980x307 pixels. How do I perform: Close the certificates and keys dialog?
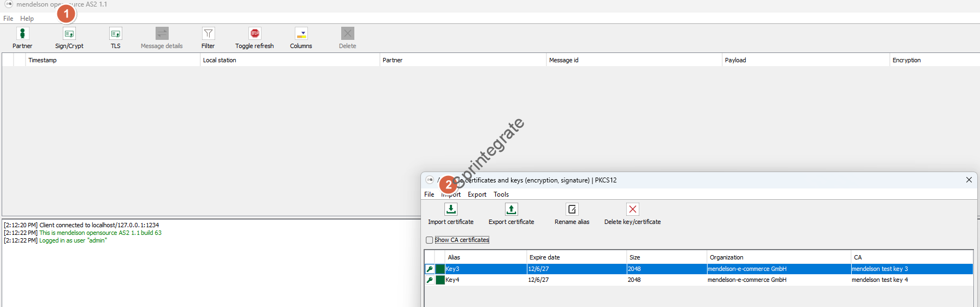coord(969,180)
